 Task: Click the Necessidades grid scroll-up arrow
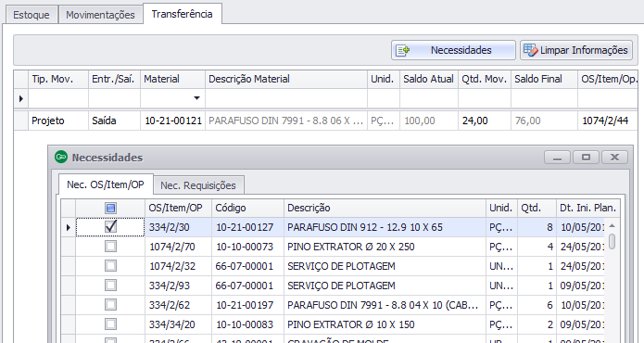612,225
